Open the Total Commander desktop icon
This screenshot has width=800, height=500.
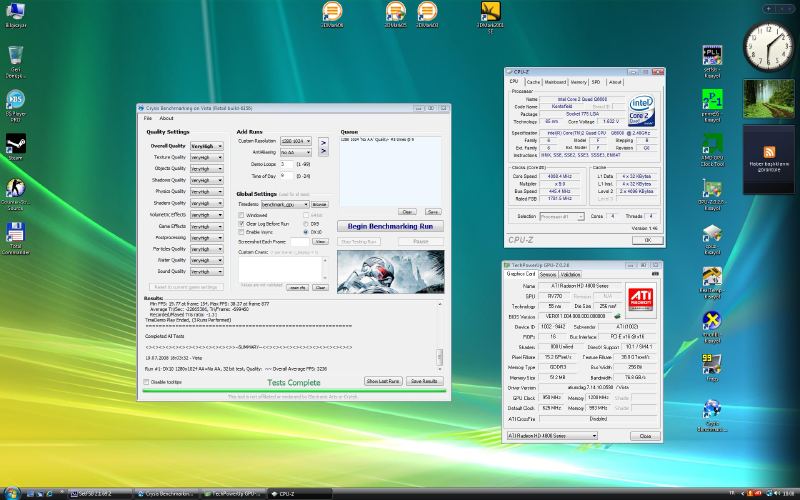15,232
